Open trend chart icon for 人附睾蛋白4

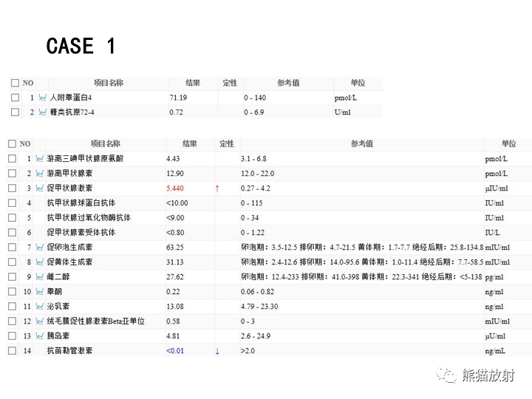click(42, 98)
